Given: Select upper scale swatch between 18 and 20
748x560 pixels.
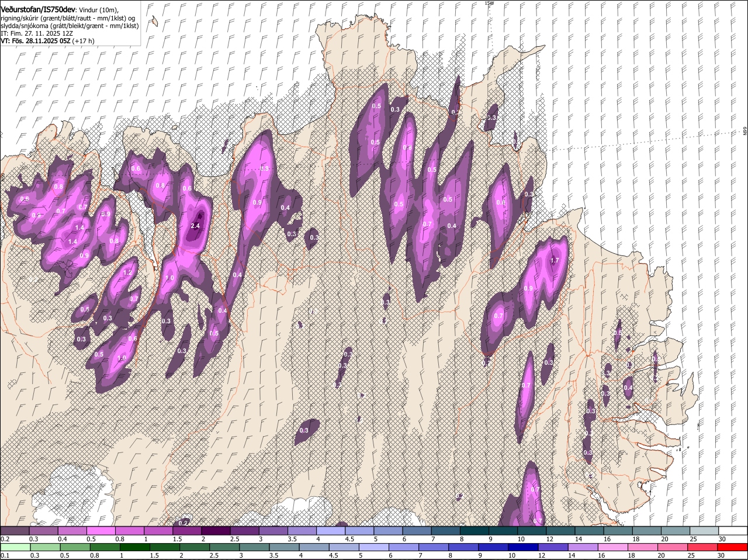Looking at the screenshot, I should (x=646, y=531).
